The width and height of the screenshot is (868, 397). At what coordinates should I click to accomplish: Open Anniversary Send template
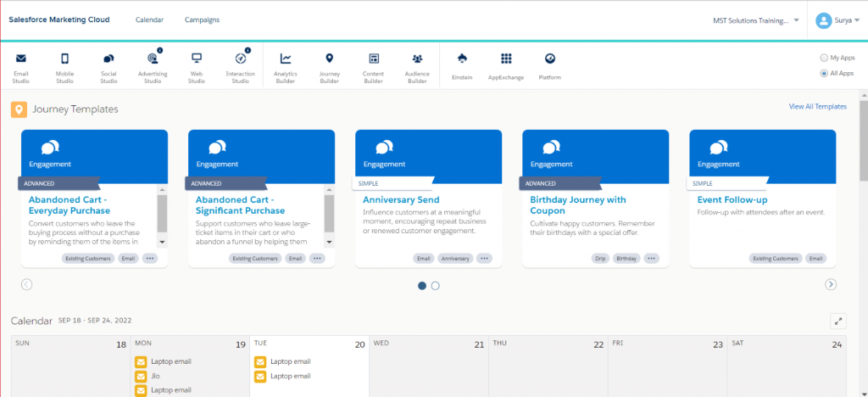pyautogui.click(x=401, y=200)
